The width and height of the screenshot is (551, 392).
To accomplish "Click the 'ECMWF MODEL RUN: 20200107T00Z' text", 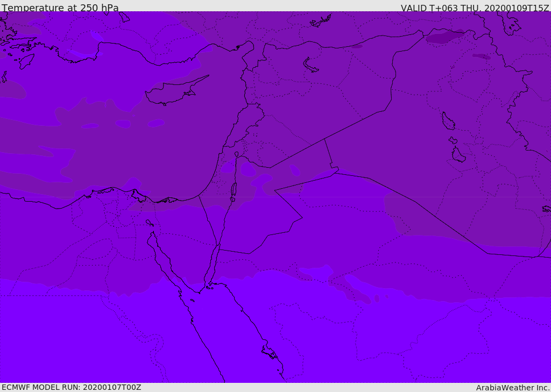I will click(72, 387).
